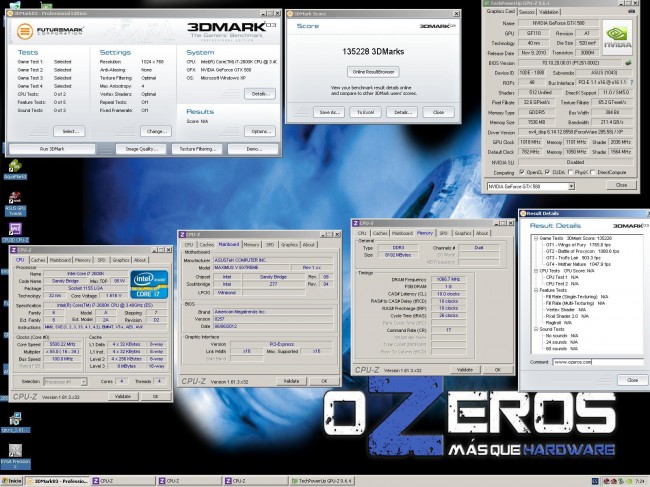Launch the EVGA Precision X desktop shortcut
Viewport: 650px width, 487px height.
[x=15, y=456]
